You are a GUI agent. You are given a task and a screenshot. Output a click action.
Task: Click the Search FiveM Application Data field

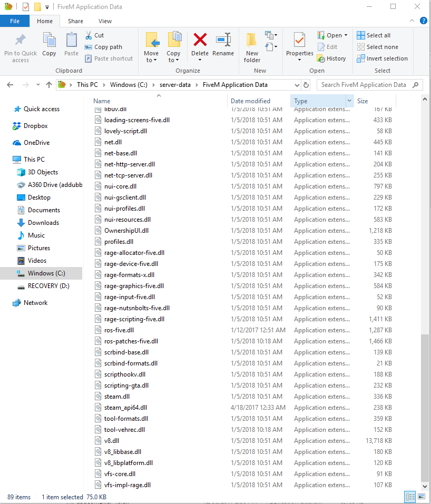(x=369, y=85)
